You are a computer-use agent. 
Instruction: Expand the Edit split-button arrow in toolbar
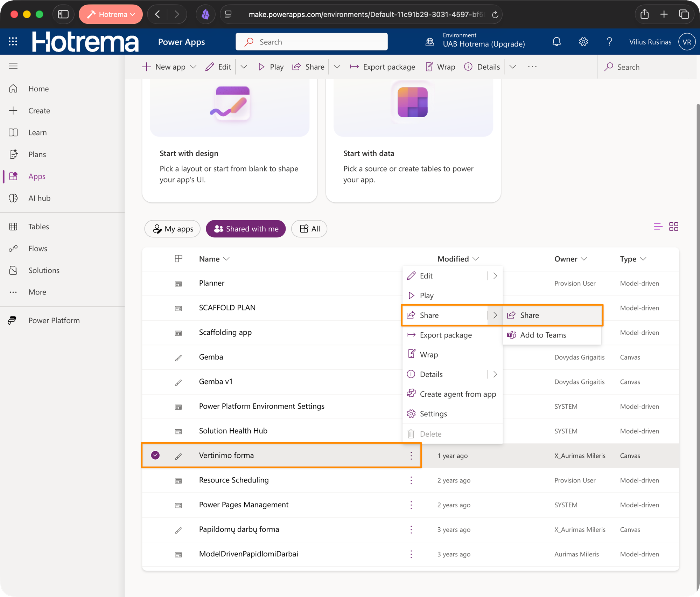click(244, 67)
